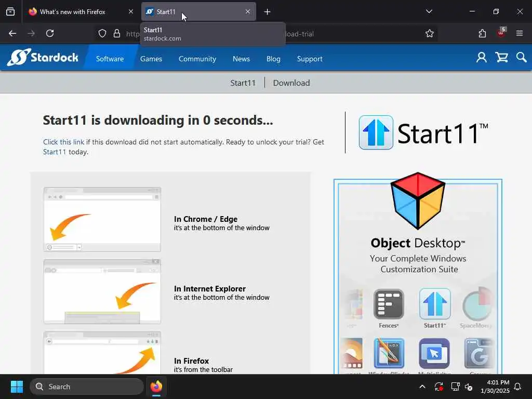Open the Blog menu item
532x399 pixels.
click(273, 59)
